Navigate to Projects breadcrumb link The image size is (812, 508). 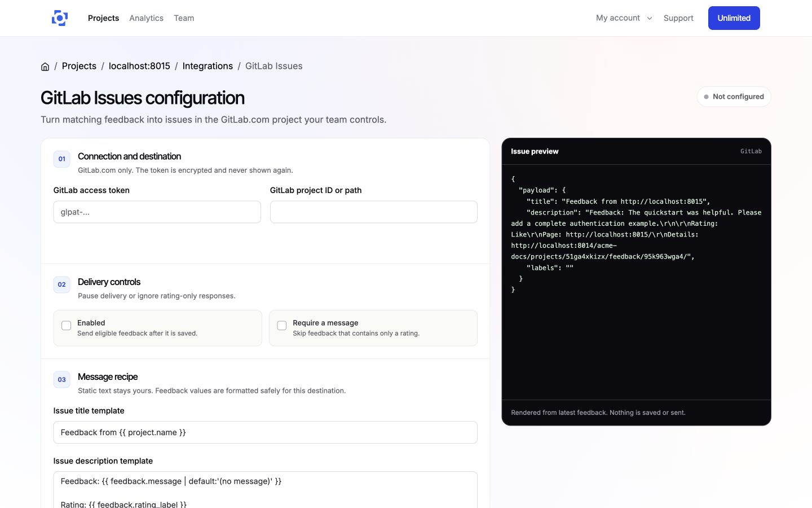(x=79, y=66)
